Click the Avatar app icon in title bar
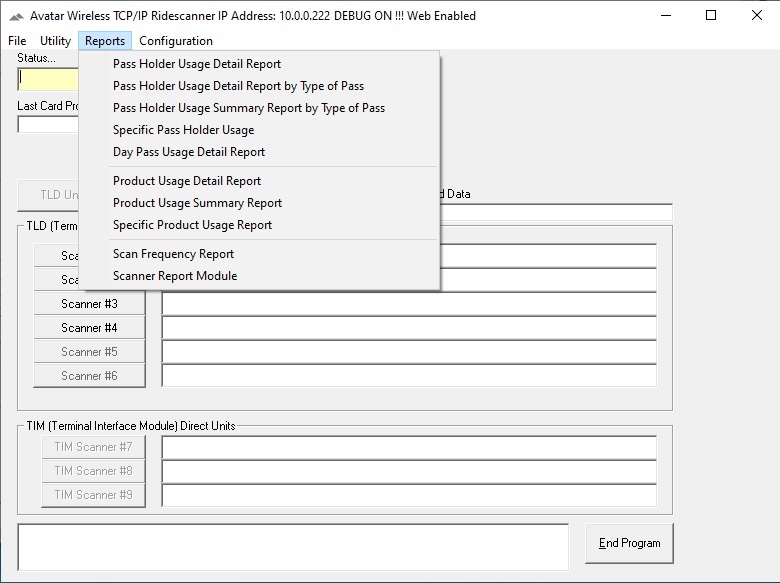Viewport: 780px width, 583px height. coord(16,16)
